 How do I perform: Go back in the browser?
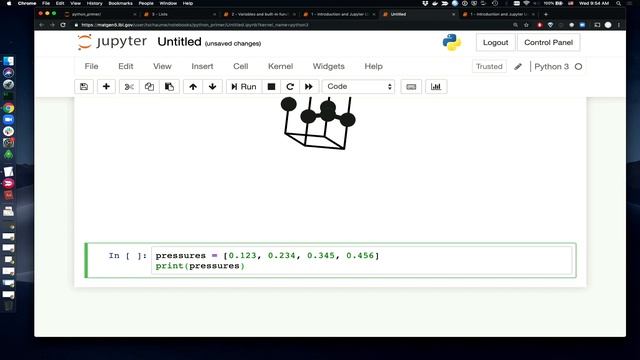tap(42, 25)
